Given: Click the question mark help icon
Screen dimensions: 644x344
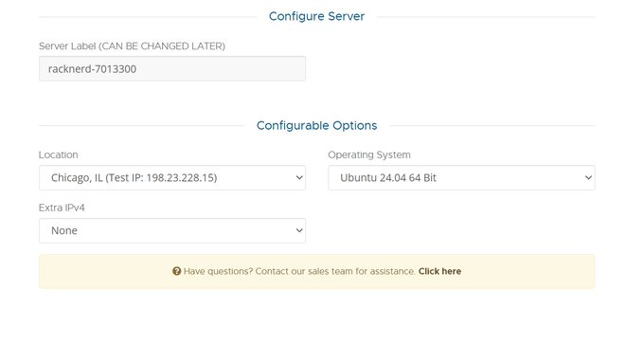Looking at the screenshot, I should click(x=176, y=271).
